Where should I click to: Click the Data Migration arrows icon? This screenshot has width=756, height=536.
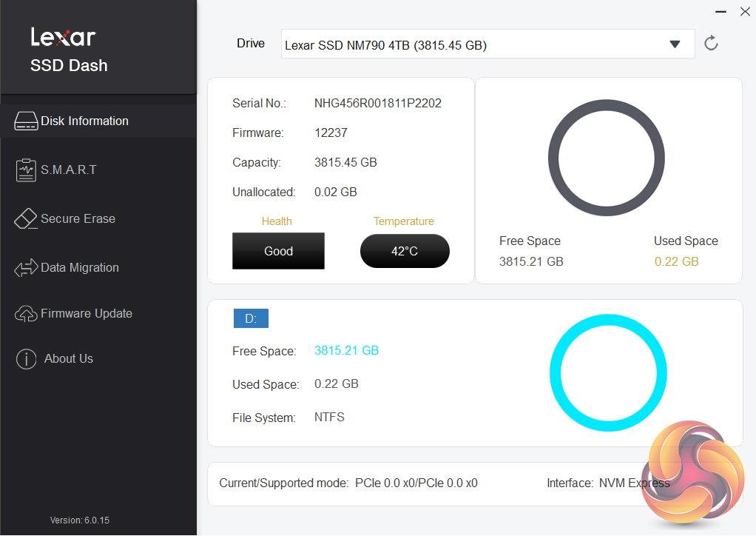[x=26, y=268]
